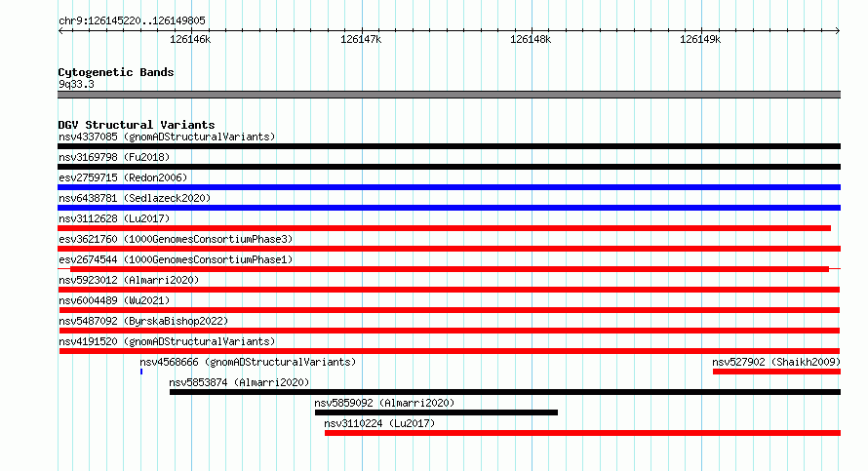Image resolution: width=868 pixels, height=471 pixels.
Task: Select the chr9:126145220..126149805 region label
Action: tap(132, 20)
